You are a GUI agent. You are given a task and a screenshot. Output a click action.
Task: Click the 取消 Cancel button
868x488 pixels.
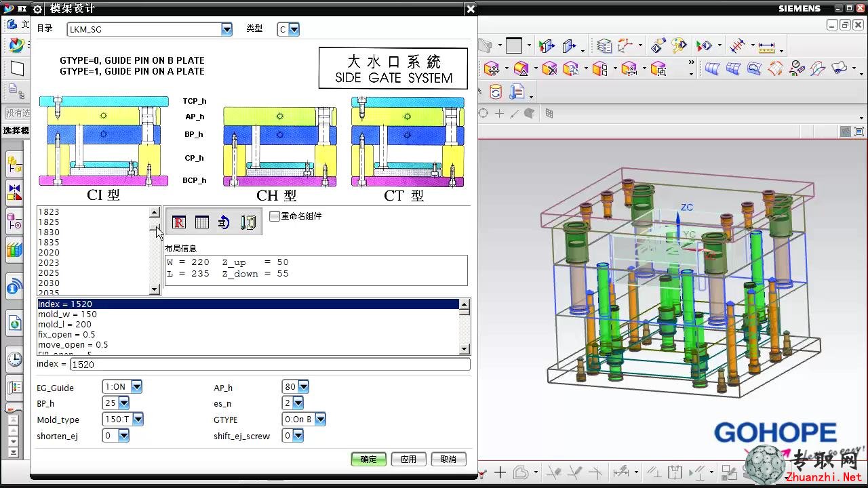[448, 459]
